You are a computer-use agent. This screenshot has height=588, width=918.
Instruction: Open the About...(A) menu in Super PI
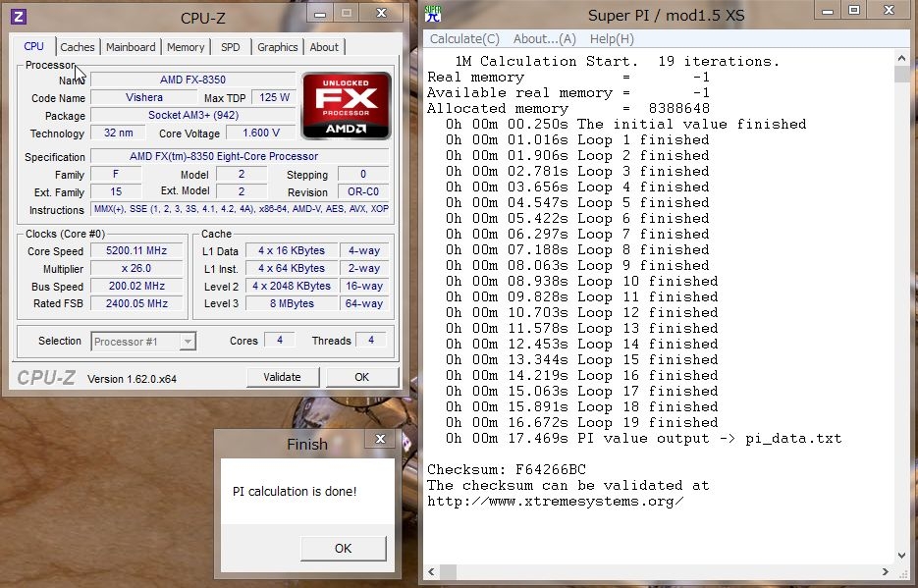click(x=545, y=38)
